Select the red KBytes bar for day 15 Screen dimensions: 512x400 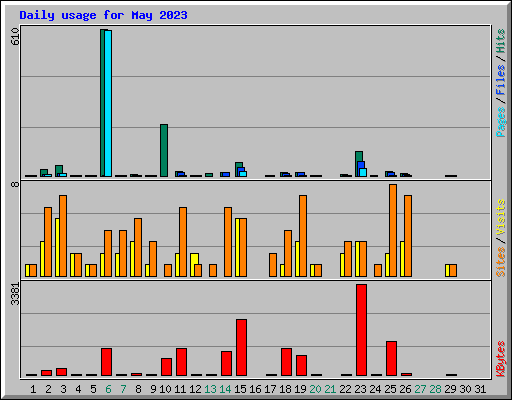coord(241,347)
